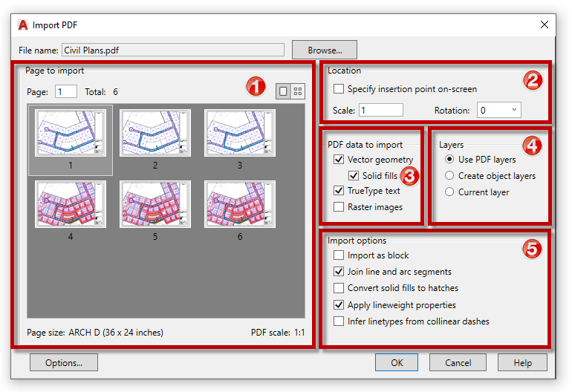Image resolution: width=572 pixels, height=392 pixels.
Task: Select page 3 thumbnail
Action: pyautogui.click(x=240, y=133)
